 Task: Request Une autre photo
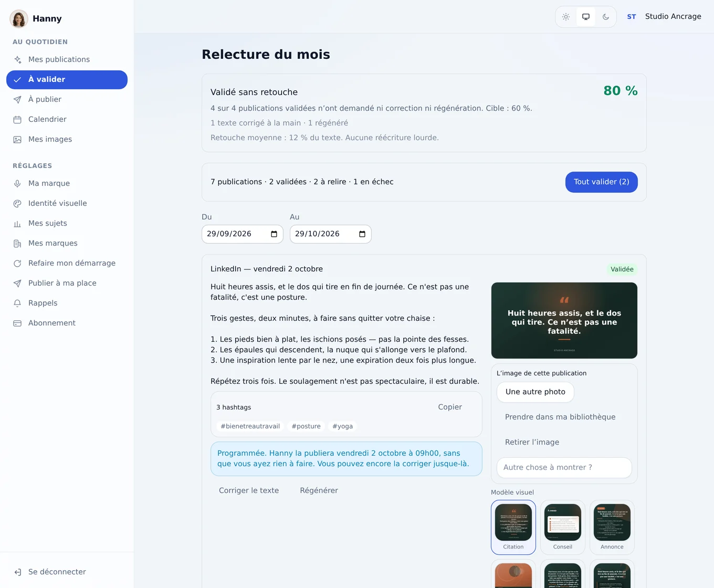point(535,392)
